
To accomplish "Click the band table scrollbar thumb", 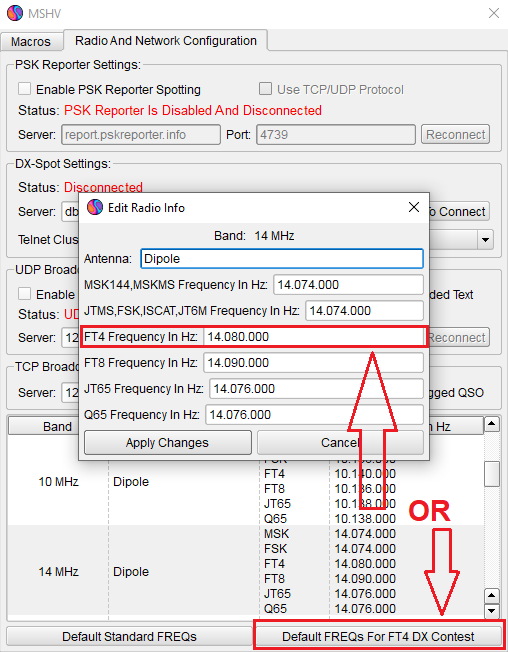I will coord(492,474).
